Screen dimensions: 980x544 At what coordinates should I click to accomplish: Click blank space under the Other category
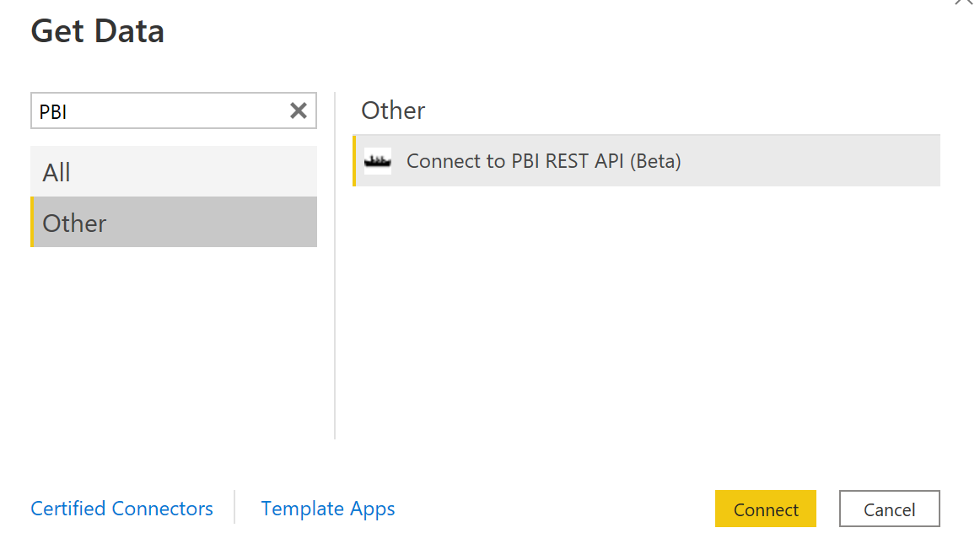pyautogui.click(x=173, y=346)
